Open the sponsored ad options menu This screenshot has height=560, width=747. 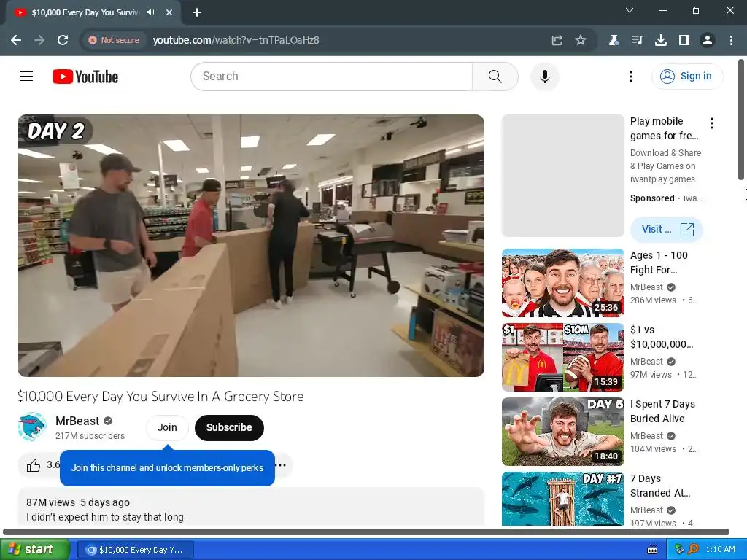tap(712, 123)
